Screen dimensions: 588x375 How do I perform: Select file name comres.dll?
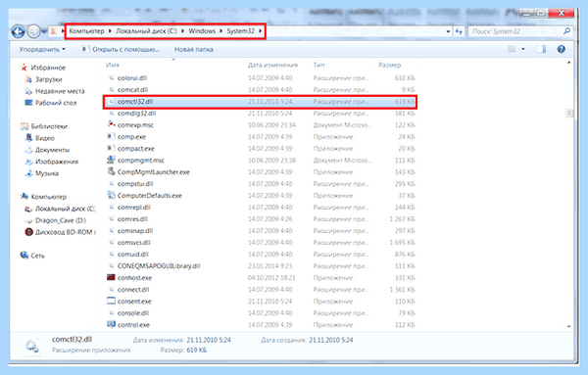click(132, 219)
